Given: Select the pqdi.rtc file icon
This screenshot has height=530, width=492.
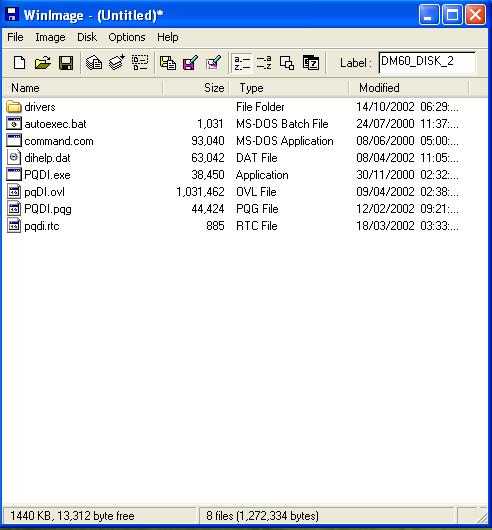Looking at the screenshot, I should tap(14, 225).
